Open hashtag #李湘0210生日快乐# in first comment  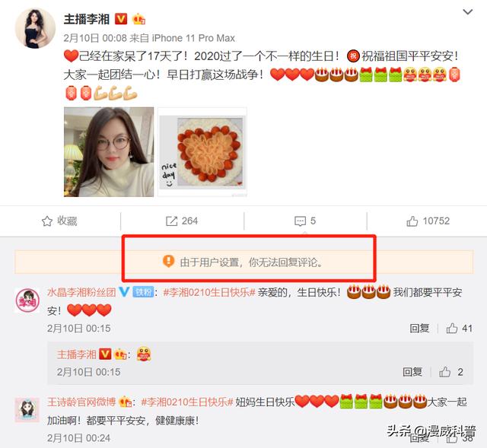(209, 292)
